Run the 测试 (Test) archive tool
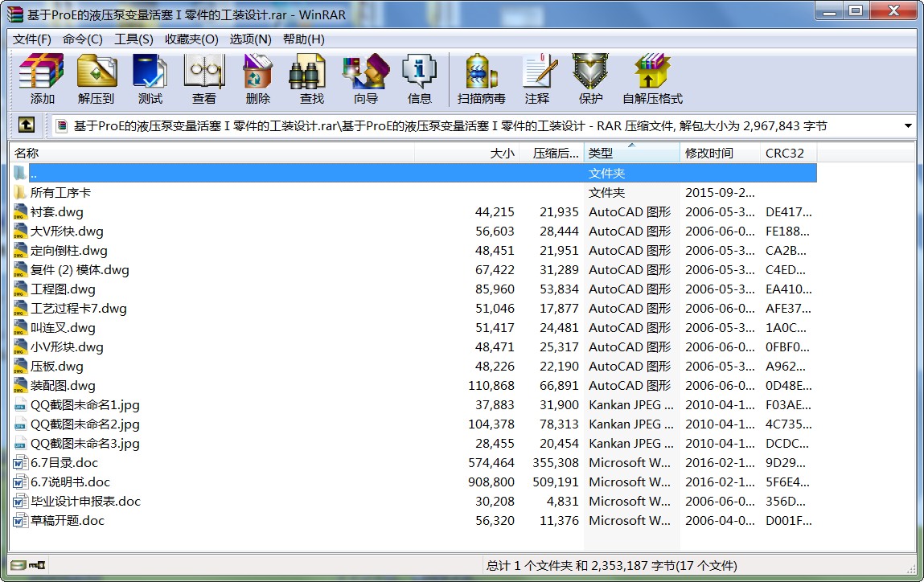This screenshot has width=924, height=582. [x=150, y=79]
